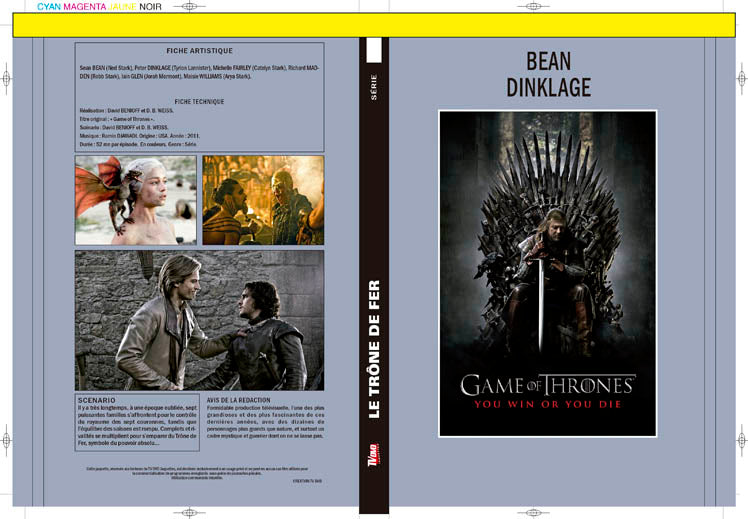The image size is (748, 519).
Task: Select the photo of two men by stone wall
Action: tap(199, 320)
